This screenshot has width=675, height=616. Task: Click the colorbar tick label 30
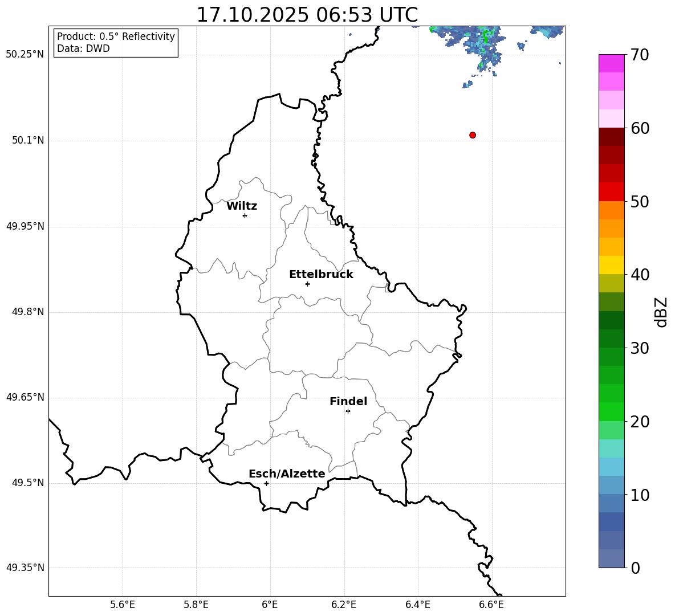pyautogui.click(x=640, y=348)
